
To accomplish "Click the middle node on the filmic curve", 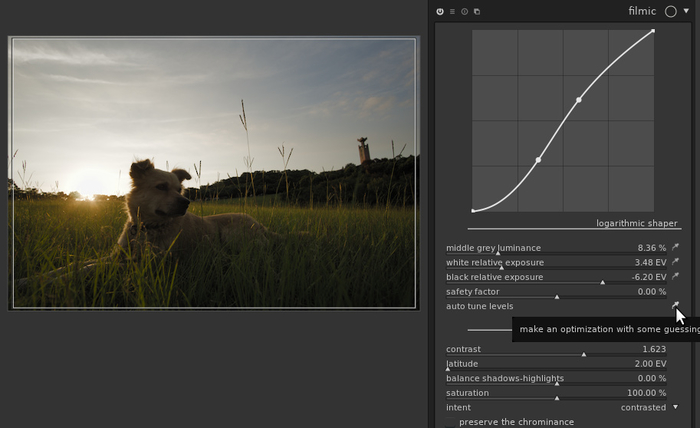I will [x=579, y=100].
